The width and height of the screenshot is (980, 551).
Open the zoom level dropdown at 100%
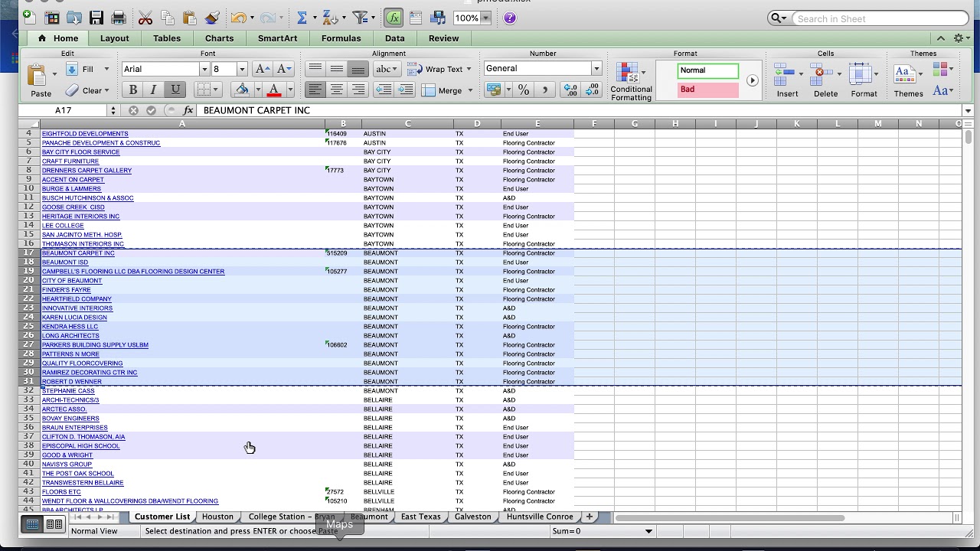pos(485,18)
